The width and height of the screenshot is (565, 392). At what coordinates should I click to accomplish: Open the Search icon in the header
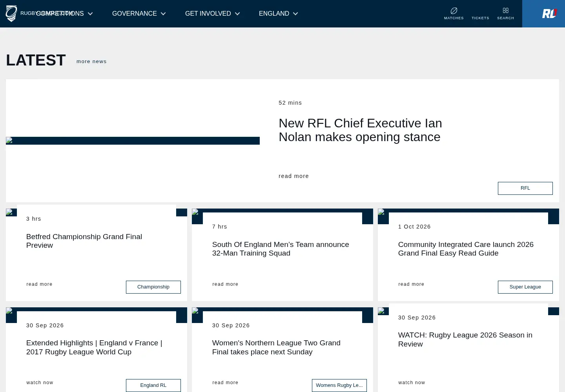click(x=505, y=11)
